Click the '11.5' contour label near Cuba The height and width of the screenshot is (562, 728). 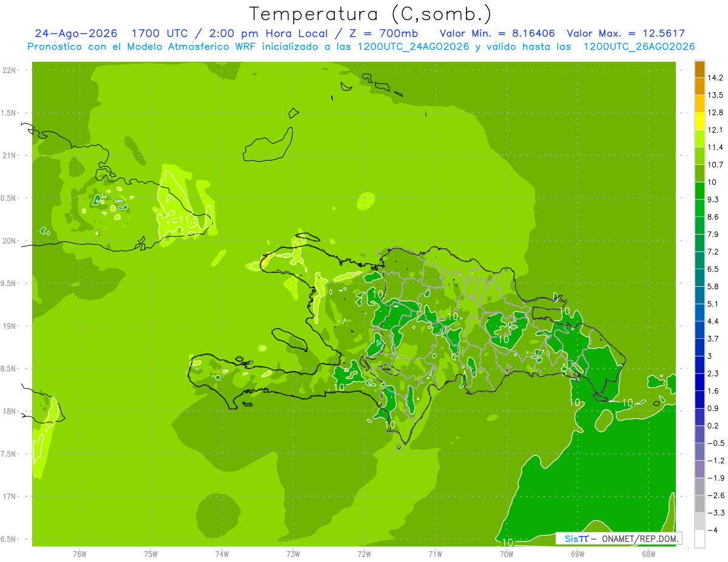click(x=189, y=220)
